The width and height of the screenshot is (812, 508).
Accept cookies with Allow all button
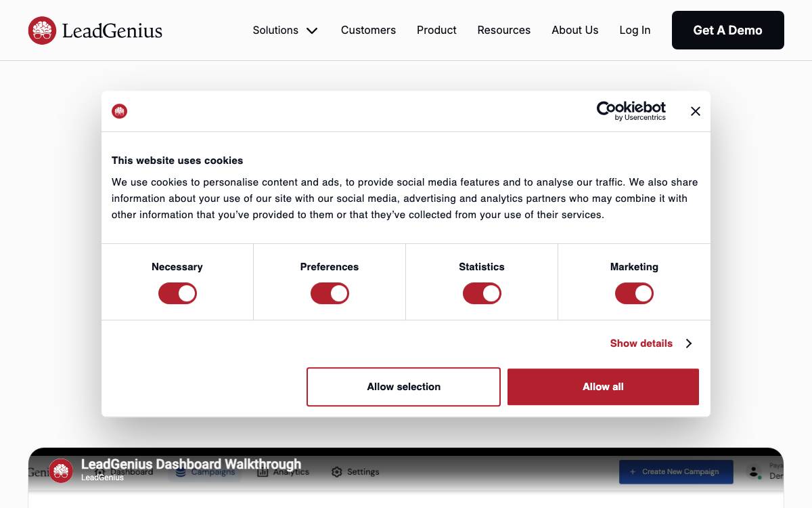603,387
